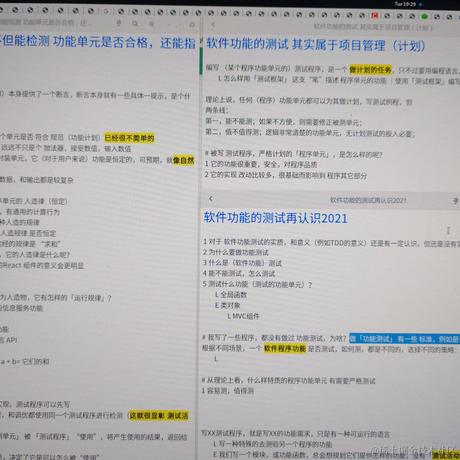Click the highlighted text 做计划的任务
Image resolution: width=460 pixels, height=460 pixels.
(370, 70)
